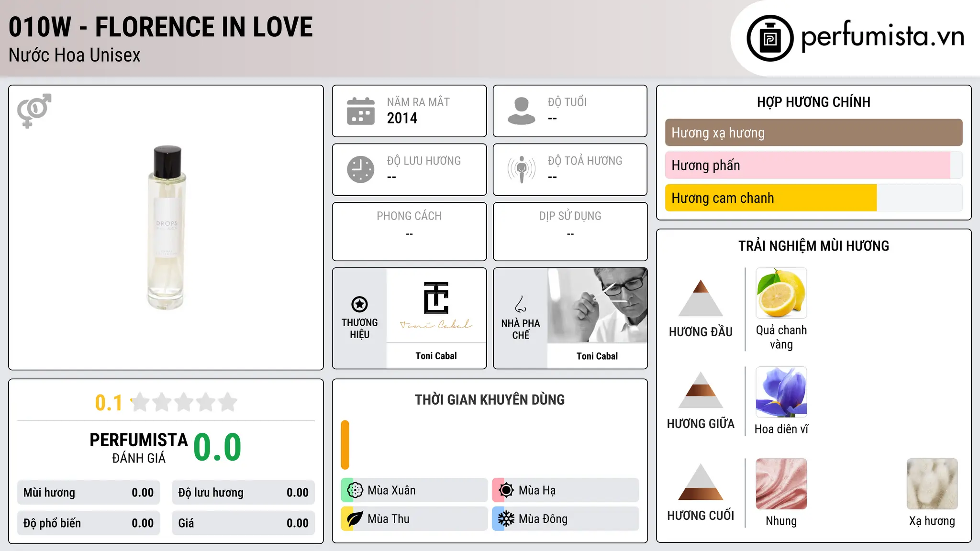Click the subtitle Nước Hoa Unisex
980x551 pixels.
(75, 55)
